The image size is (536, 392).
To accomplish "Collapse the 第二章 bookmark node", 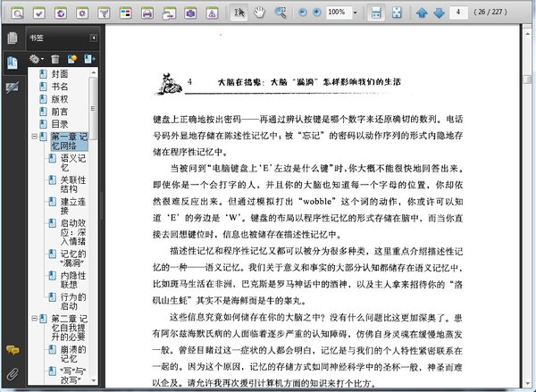I will tap(34, 319).
